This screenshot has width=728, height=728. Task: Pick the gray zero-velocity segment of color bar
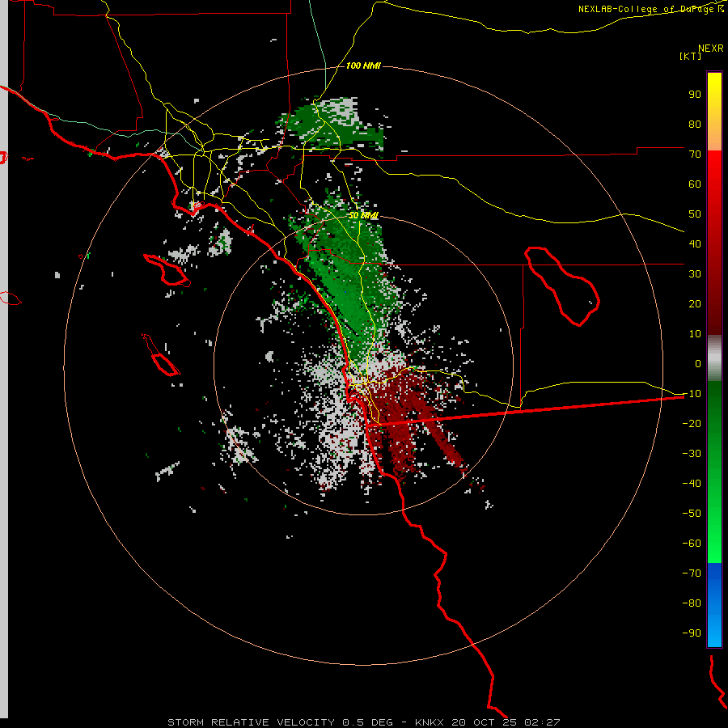pos(714,358)
